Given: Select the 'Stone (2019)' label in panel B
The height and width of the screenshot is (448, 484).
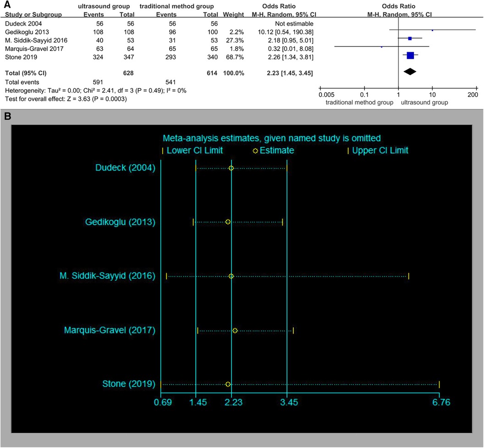Looking at the screenshot, I should pos(129,384).
